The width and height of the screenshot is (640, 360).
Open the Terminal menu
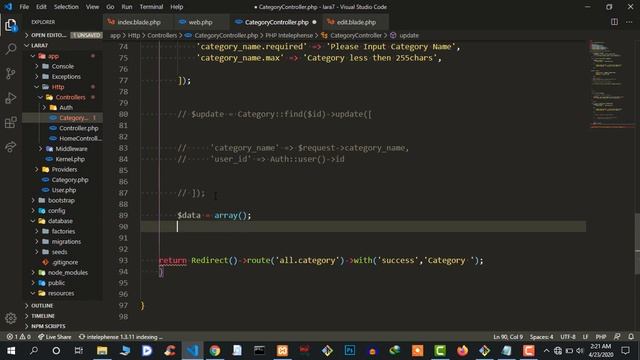[x=151, y=7]
